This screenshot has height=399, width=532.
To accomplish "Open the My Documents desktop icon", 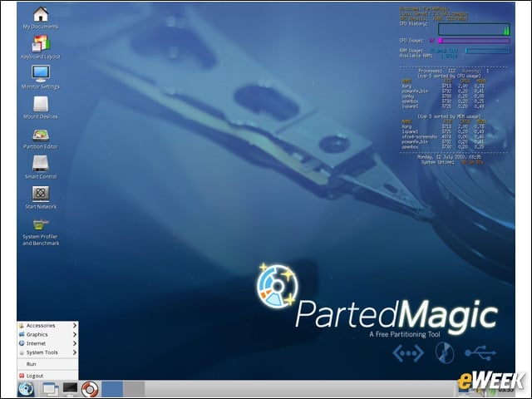I will [41, 18].
